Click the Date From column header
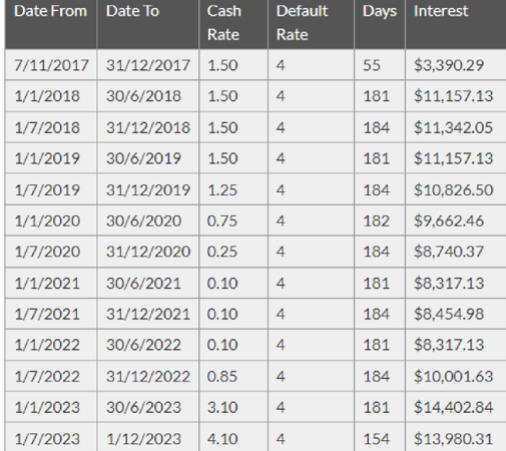Screen dimensions: 506x451 tap(51, 24)
